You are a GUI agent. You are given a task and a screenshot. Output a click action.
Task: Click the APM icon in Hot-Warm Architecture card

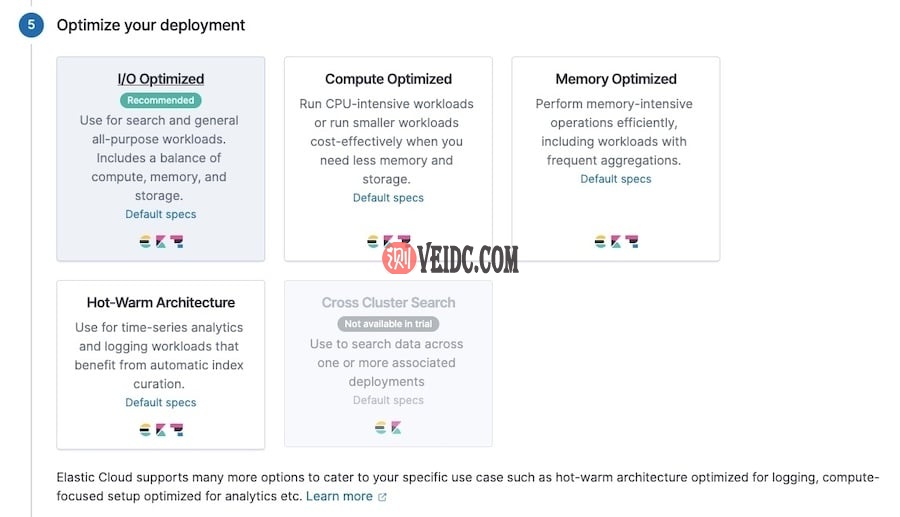coord(176,429)
